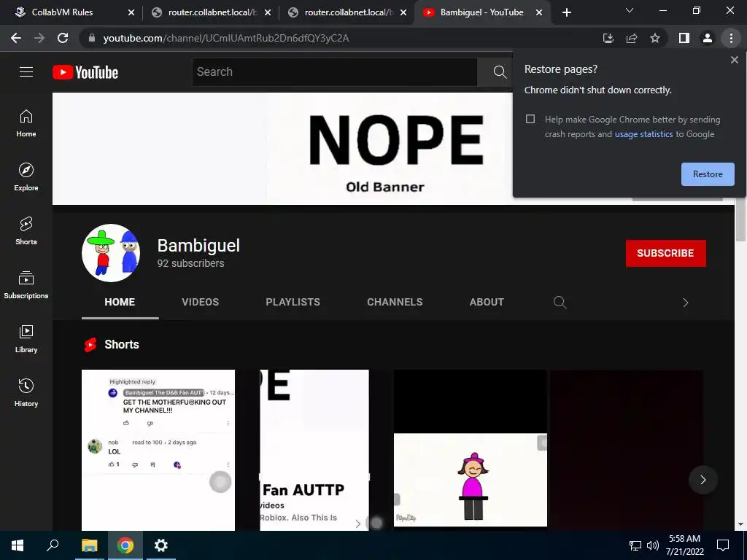Open the Chrome profile icon
Screen dimensions: 747x560
(708, 38)
